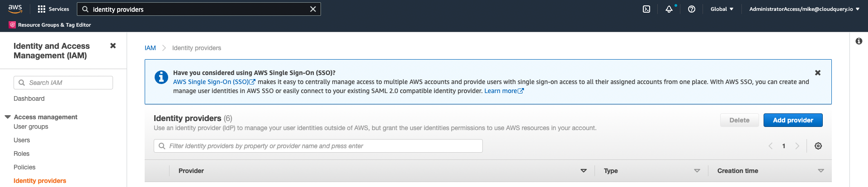
Task: Collapse the Access management section
Action: [x=8, y=117]
